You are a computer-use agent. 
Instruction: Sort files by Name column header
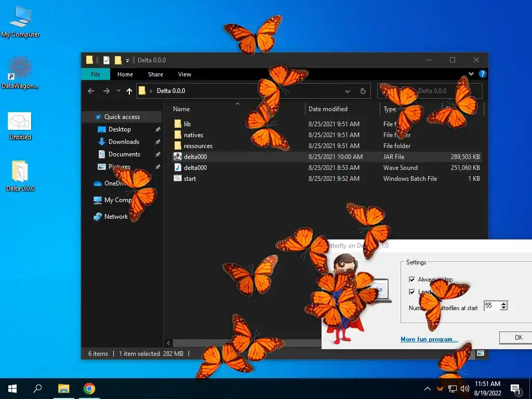tap(181, 109)
